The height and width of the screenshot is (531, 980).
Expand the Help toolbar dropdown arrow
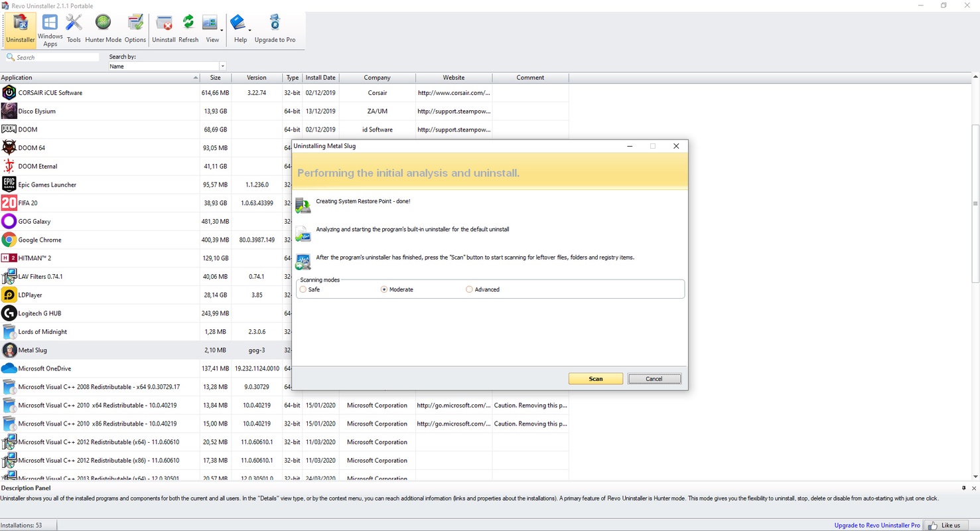[249, 31]
